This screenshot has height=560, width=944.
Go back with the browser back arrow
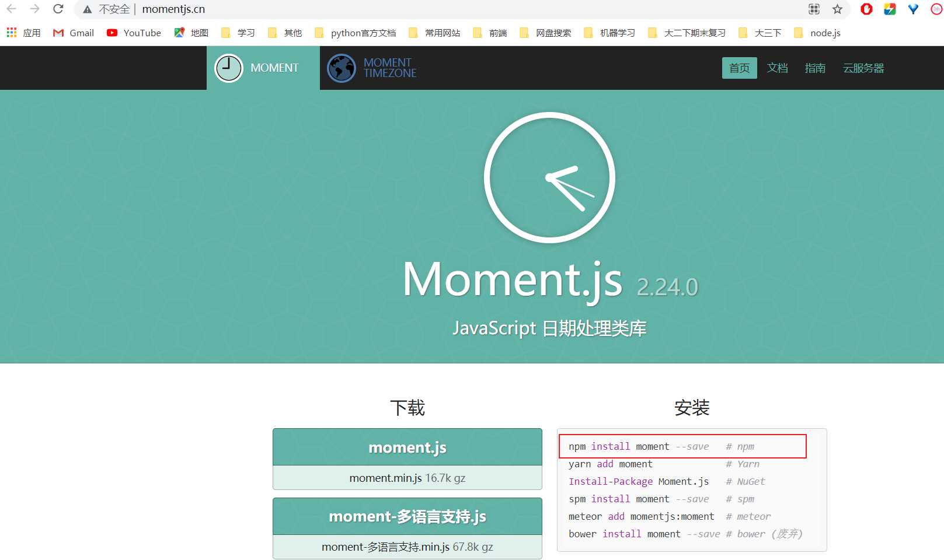point(12,9)
